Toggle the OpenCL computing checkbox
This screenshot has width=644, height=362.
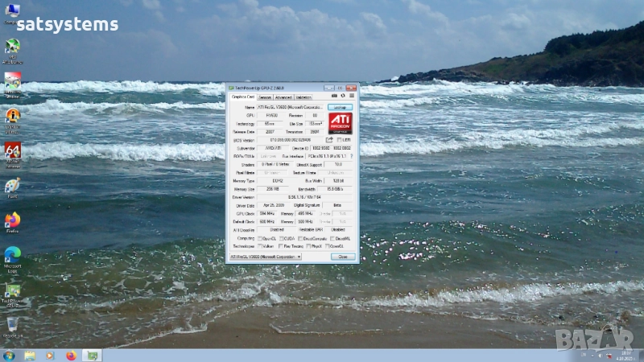click(x=260, y=238)
